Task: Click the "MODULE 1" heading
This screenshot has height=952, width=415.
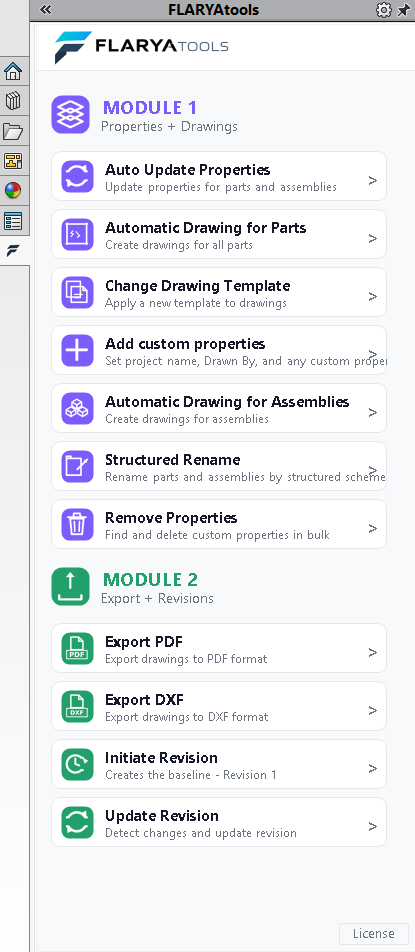Action: pos(150,107)
